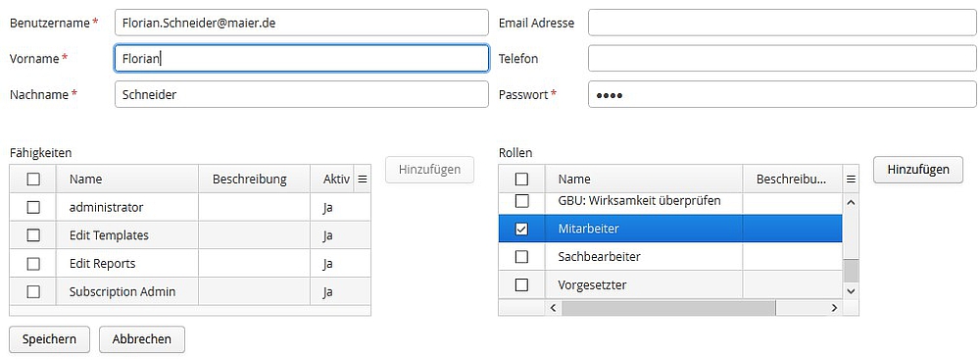The height and width of the screenshot is (360, 980).
Task: Click the Rollen list scroll-up arrow
Action: [851, 202]
